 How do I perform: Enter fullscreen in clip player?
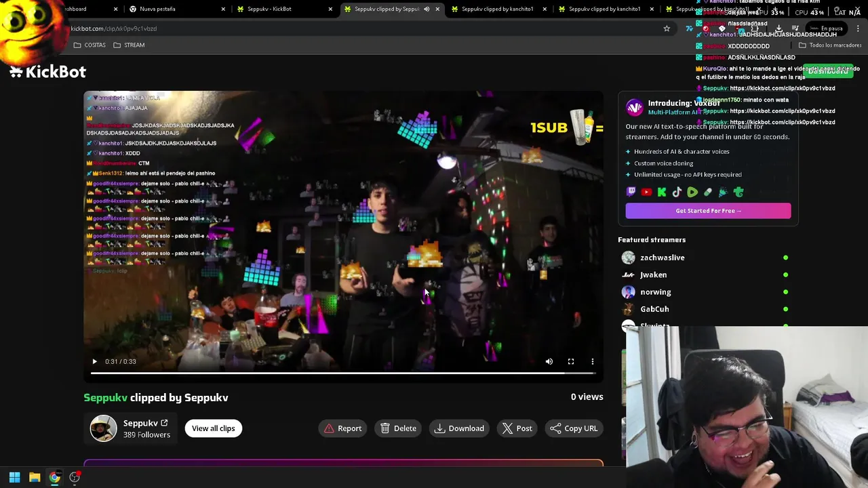[571, 361]
